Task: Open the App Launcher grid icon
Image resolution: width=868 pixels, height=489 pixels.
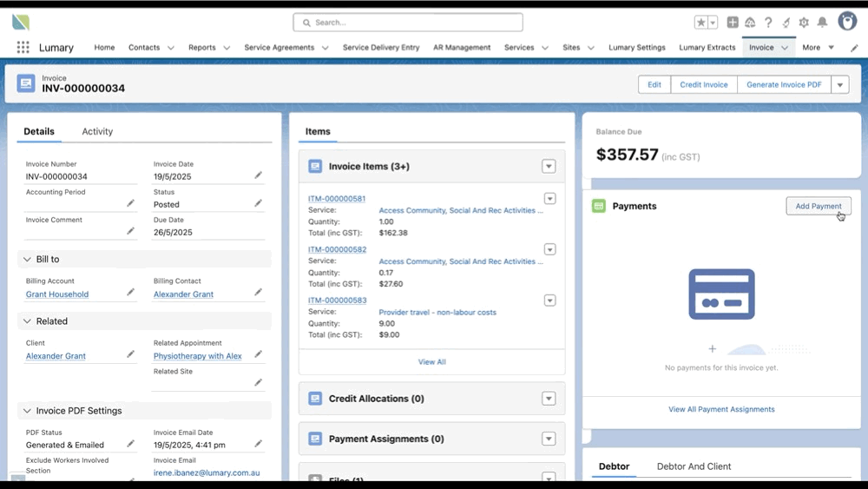Action: (x=23, y=48)
